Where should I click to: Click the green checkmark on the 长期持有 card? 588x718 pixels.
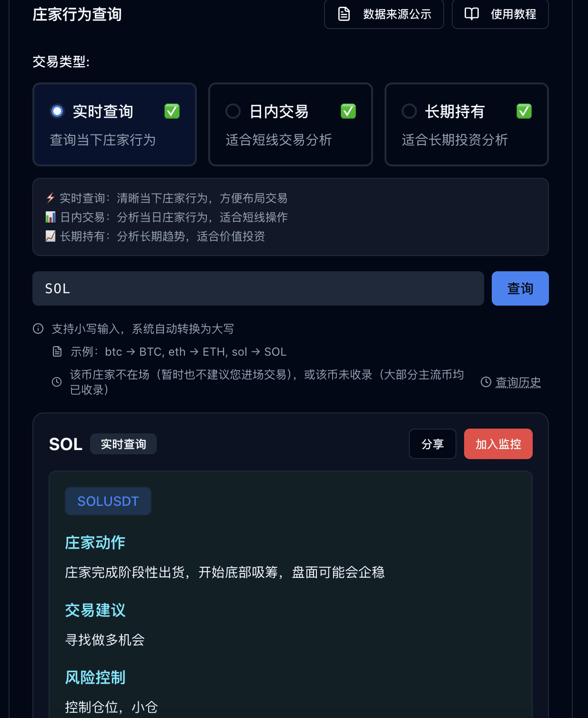[524, 111]
